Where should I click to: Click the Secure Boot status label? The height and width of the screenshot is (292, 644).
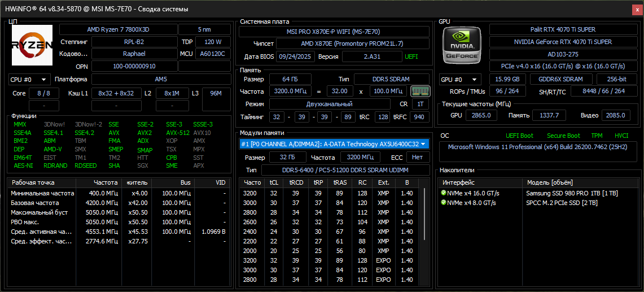pos(563,136)
